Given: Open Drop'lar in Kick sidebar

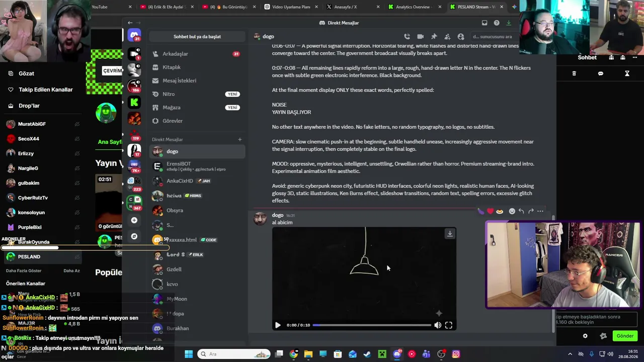Looking at the screenshot, I should [29, 106].
